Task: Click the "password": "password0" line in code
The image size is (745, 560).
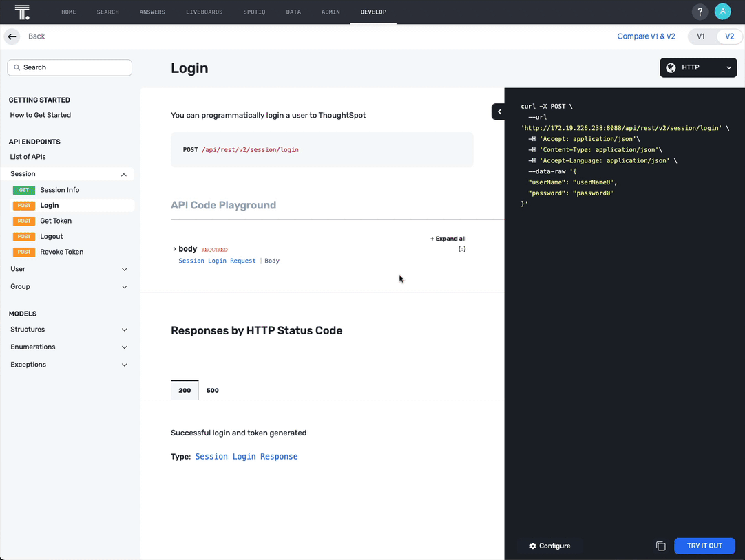Action: click(571, 193)
